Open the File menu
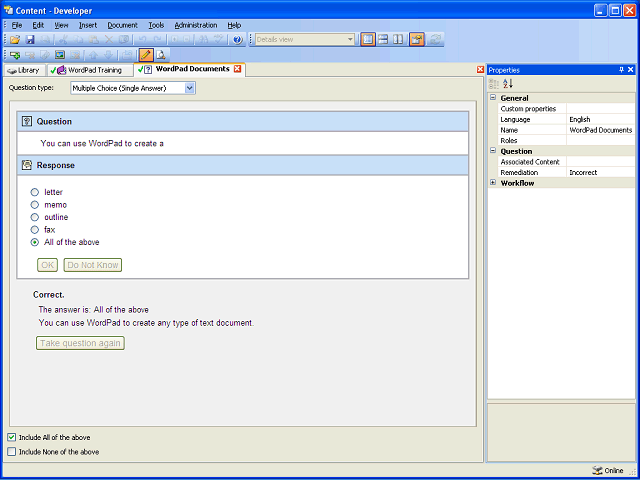This screenshot has height=480, width=640. [x=17, y=25]
